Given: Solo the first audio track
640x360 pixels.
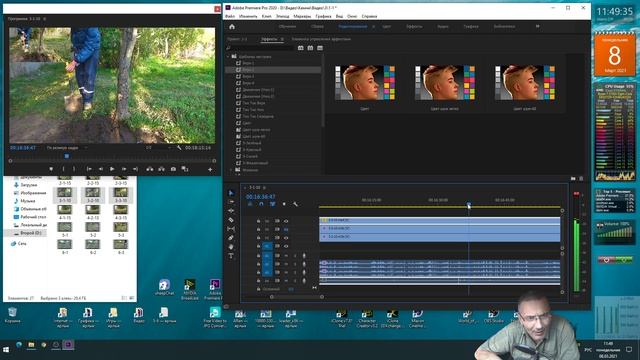Looking at the screenshot, I should pos(295,256).
